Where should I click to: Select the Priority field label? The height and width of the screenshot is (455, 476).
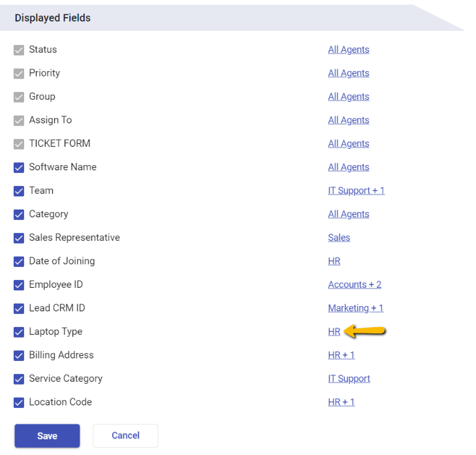click(x=44, y=73)
